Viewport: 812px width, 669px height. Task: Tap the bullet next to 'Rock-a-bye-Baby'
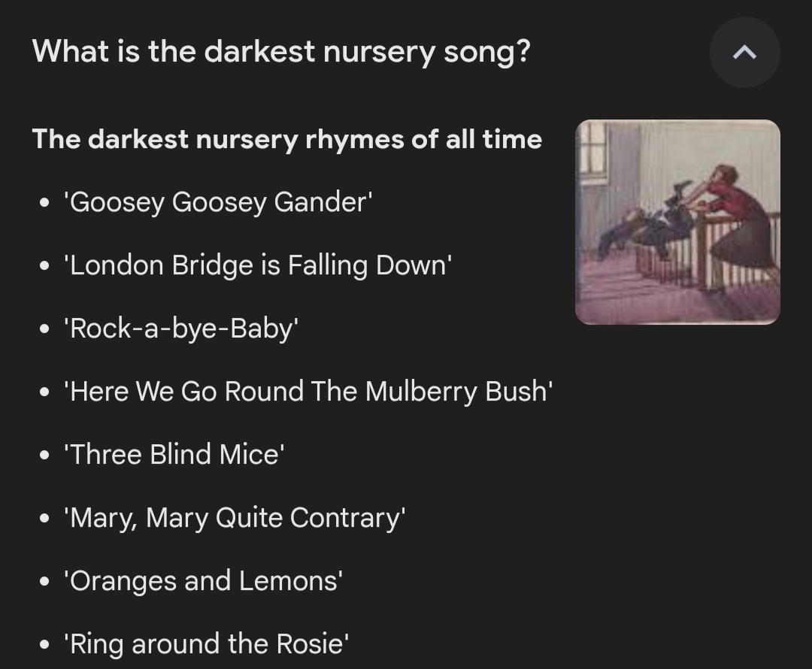coord(47,330)
